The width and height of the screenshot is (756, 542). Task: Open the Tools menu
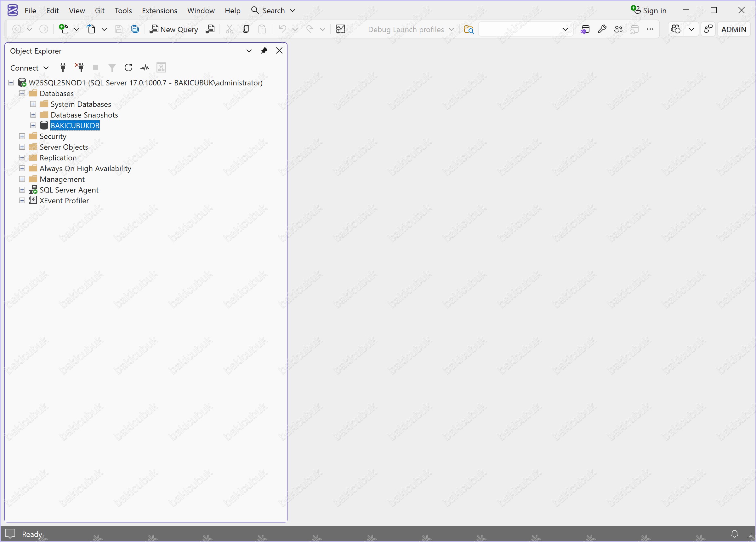123,10
